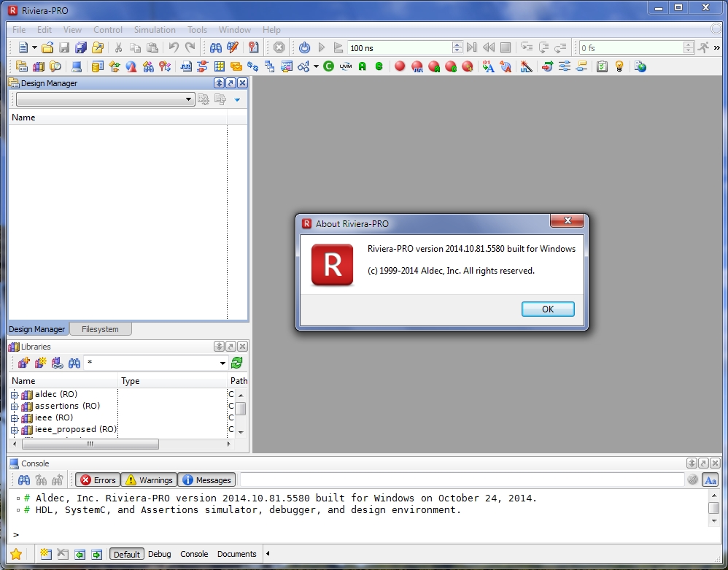Click the document with globe icon
Viewport: 728px width, 570px height.
[x=640, y=66]
